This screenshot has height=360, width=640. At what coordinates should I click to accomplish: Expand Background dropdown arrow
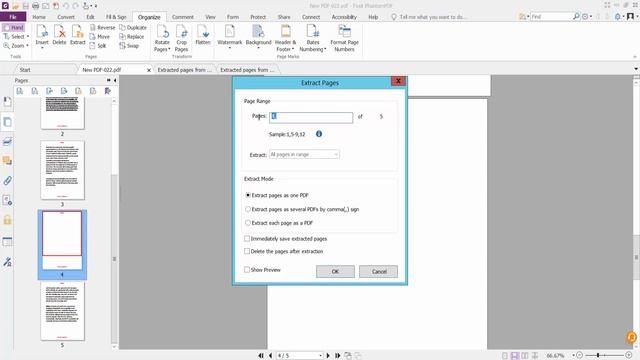pos(258,48)
